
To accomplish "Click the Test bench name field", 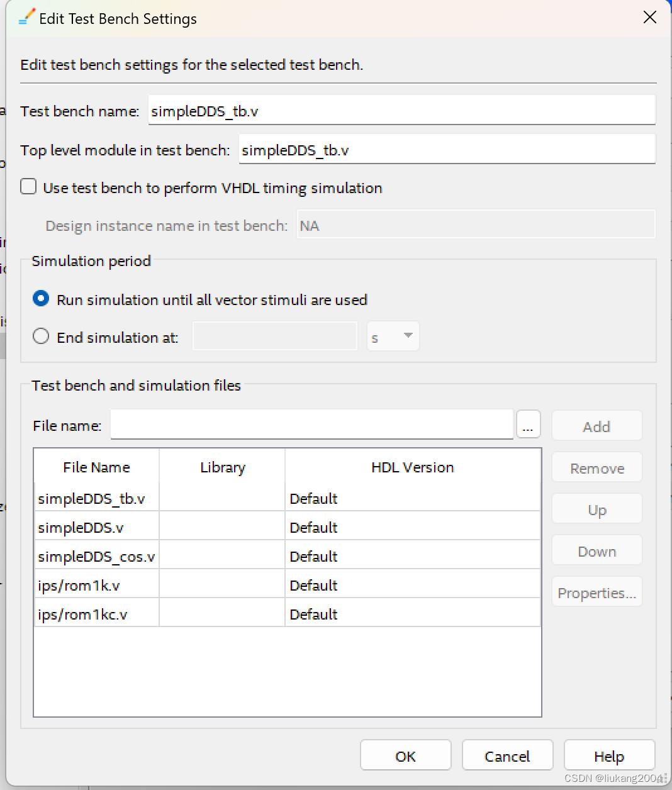I will click(x=402, y=110).
